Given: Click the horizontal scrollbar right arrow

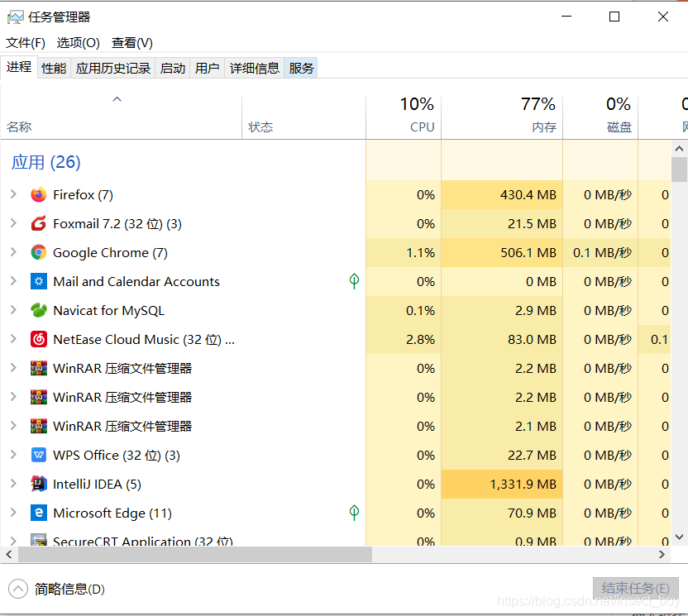Looking at the screenshot, I should coord(662,555).
